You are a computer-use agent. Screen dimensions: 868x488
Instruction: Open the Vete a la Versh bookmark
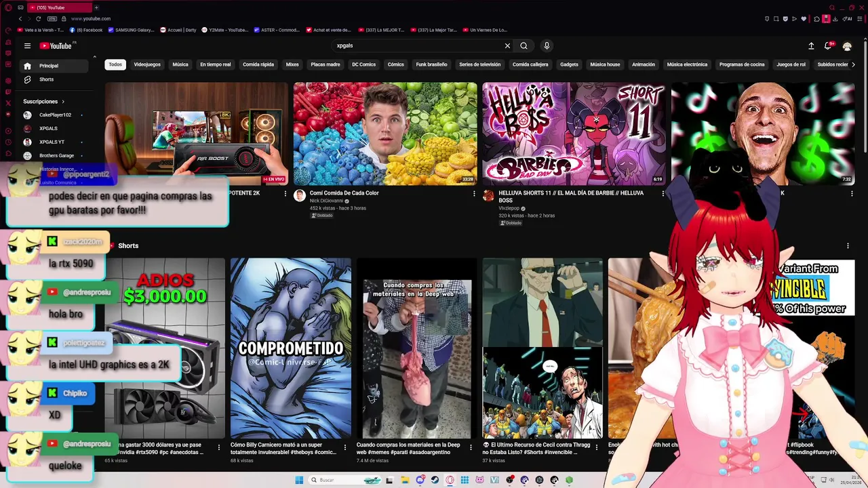pyautogui.click(x=40, y=30)
